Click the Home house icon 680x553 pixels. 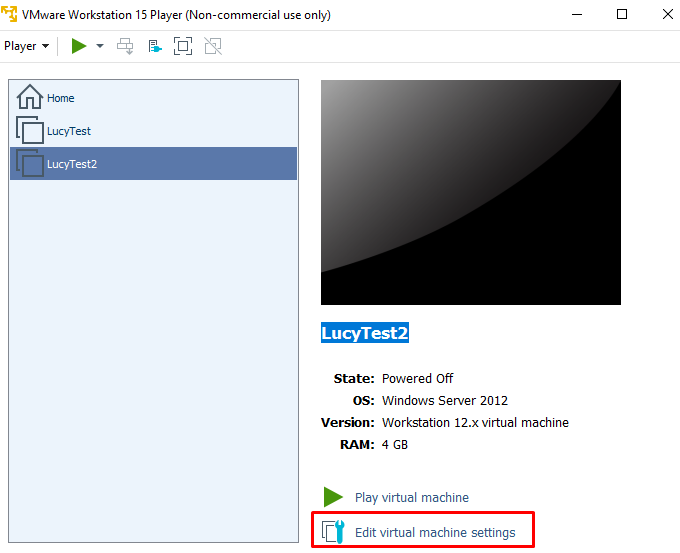(x=30, y=97)
